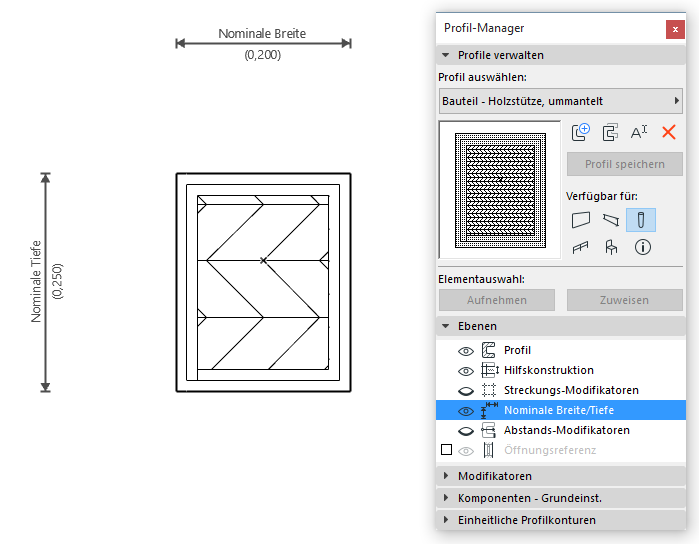Image resolution: width=699 pixels, height=544 pixels.
Task: Toggle availability for walls icon
Action: pos(581,220)
